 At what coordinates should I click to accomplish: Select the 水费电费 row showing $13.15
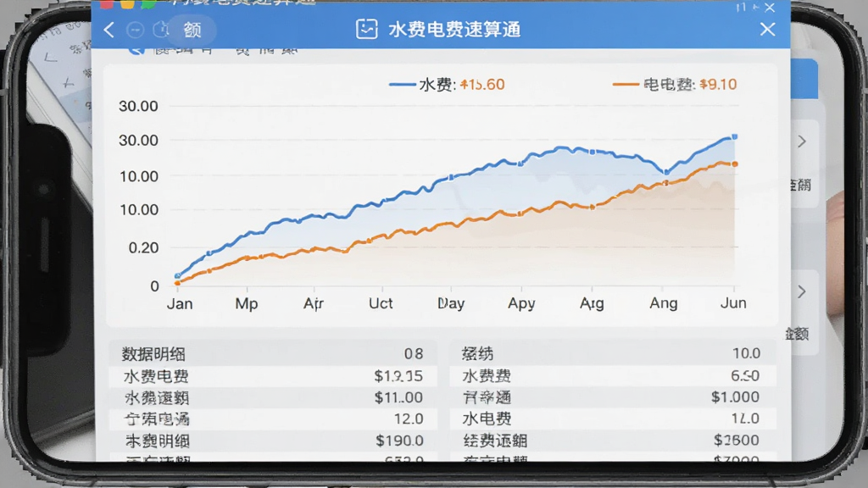coord(273,376)
